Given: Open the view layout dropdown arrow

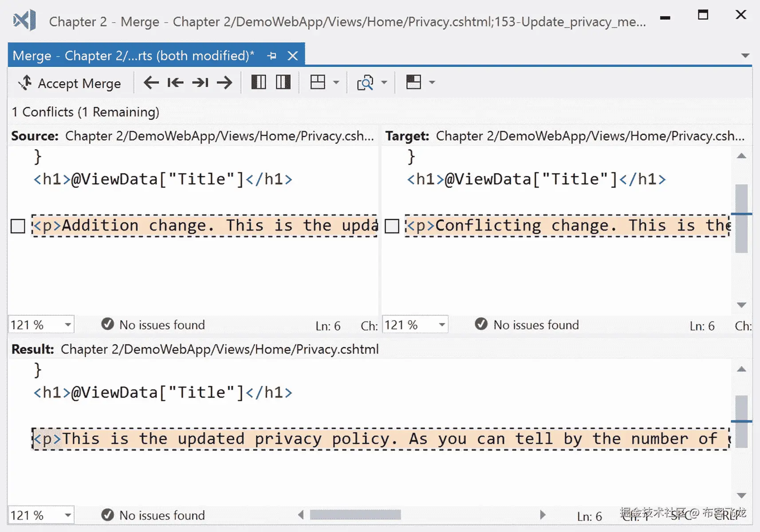Looking at the screenshot, I should pos(336,82).
